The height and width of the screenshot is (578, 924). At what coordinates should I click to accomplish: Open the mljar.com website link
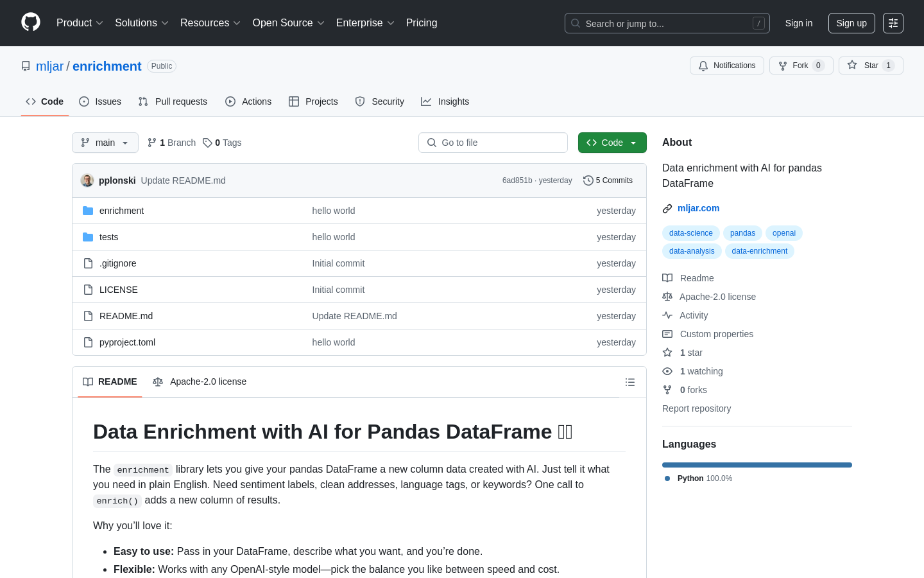[x=698, y=208]
